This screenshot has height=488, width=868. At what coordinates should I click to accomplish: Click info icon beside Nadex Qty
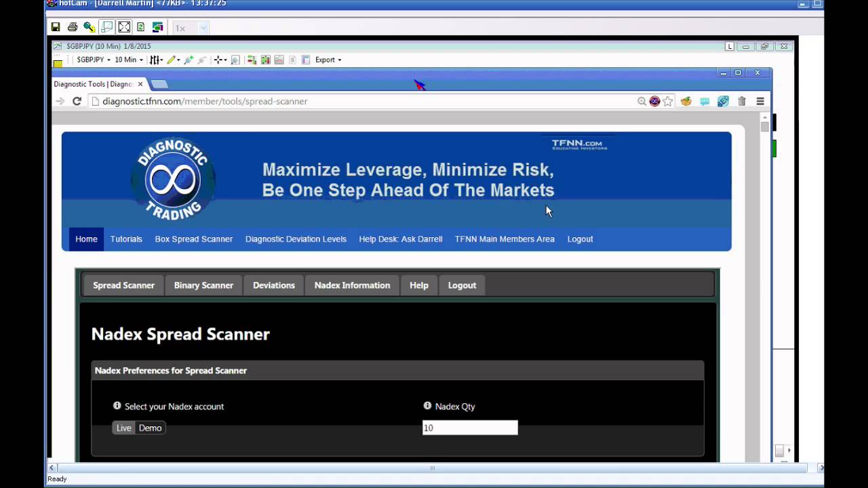(x=427, y=405)
